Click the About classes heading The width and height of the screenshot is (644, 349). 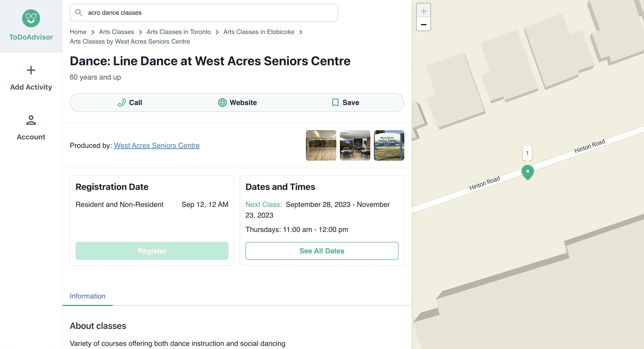coord(98,326)
